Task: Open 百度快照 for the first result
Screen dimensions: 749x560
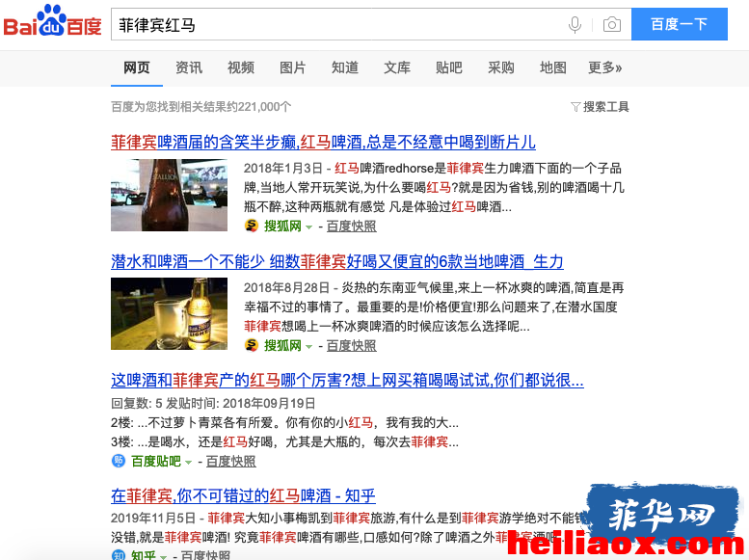Action: tap(352, 226)
